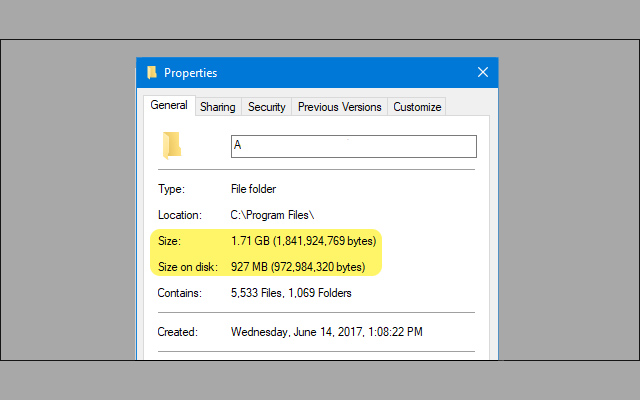Close the Properties dialog

pos(483,72)
